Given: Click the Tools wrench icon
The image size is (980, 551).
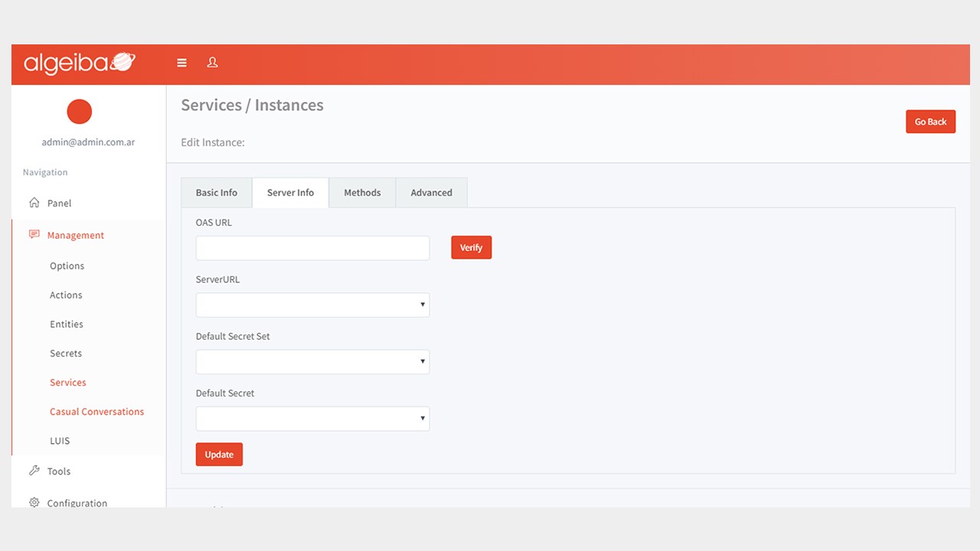Looking at the screenshot, I should (x=34, y=471).
